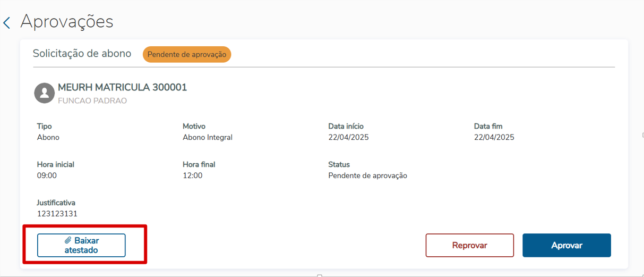The height and width of the screenshot is (277, 644).
Task: Click the Motivo field label
Action: pos(194,126)
